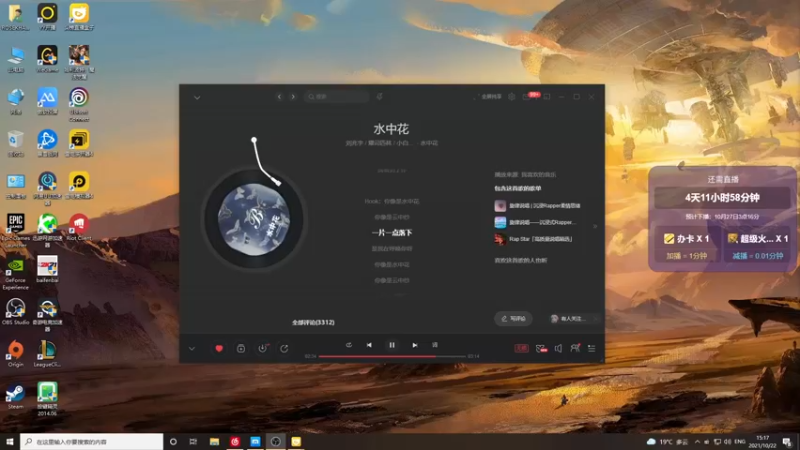Share the current song
Screen dimensions: 800x450
tap(284, 348)
